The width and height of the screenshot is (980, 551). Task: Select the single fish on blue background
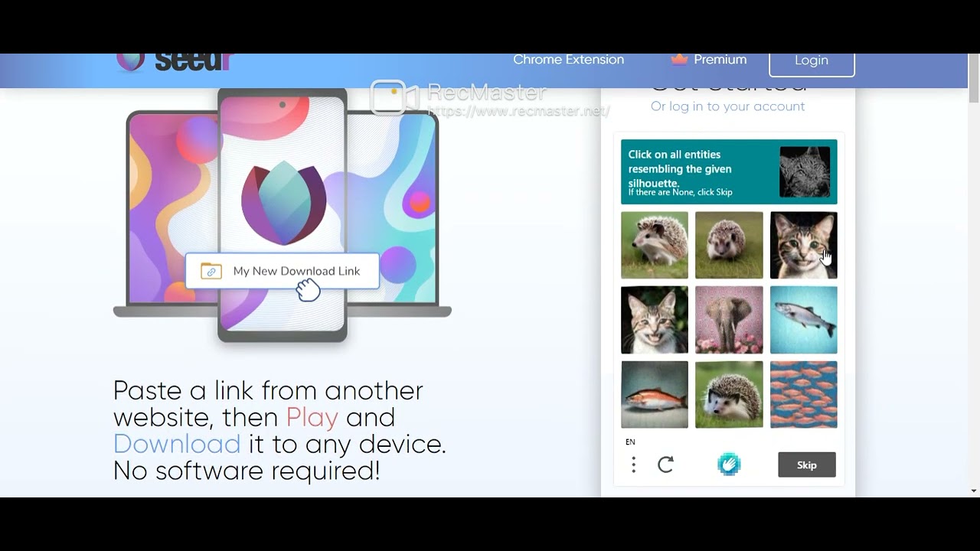tap(804, 320)
